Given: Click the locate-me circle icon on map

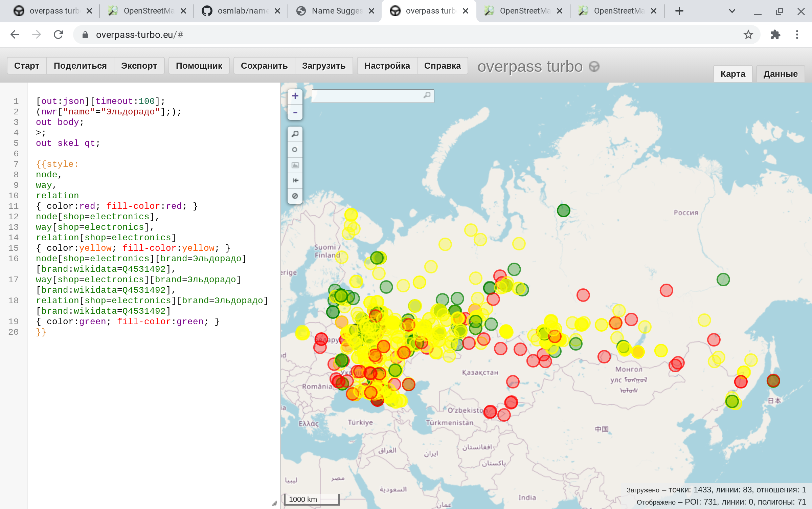Looking at the screenshot, I should (295, 150).
